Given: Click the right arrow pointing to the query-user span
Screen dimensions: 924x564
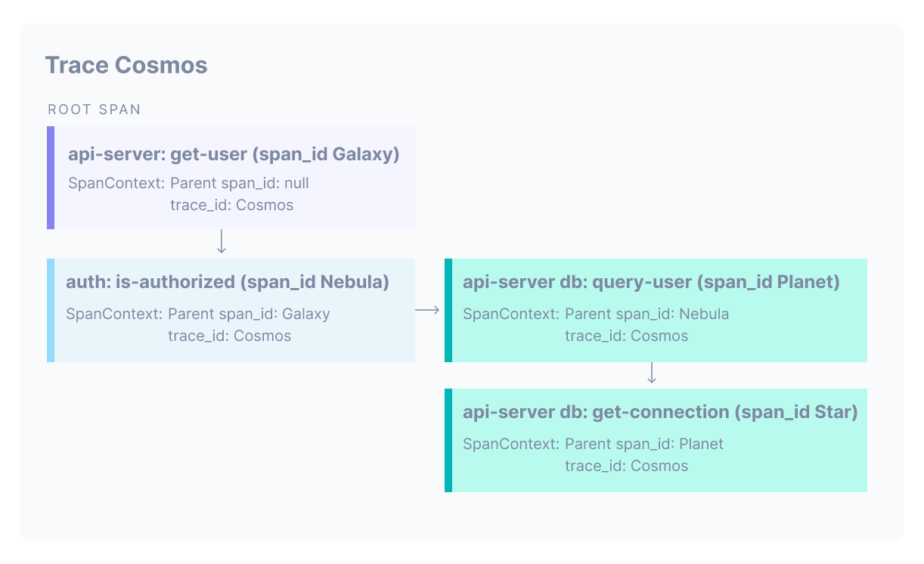Looking at the screenshot, I should pos(428,310).
